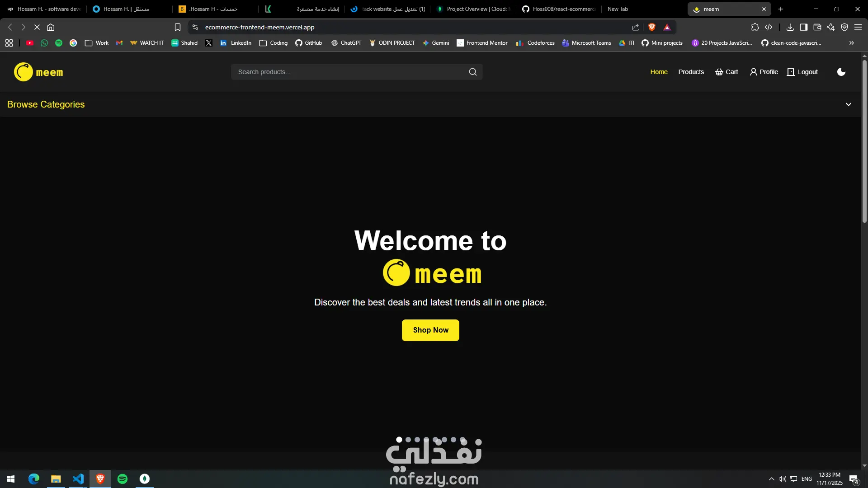This screenshot has width=868, height=488.
Task: Click the Brave Shields lion icon
Action: (x=652, y=27)
